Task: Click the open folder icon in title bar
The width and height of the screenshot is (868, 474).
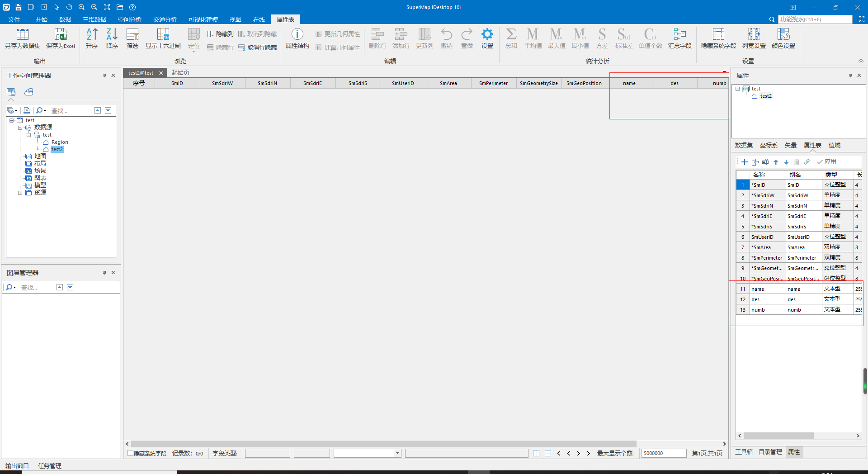Action: 120,7
